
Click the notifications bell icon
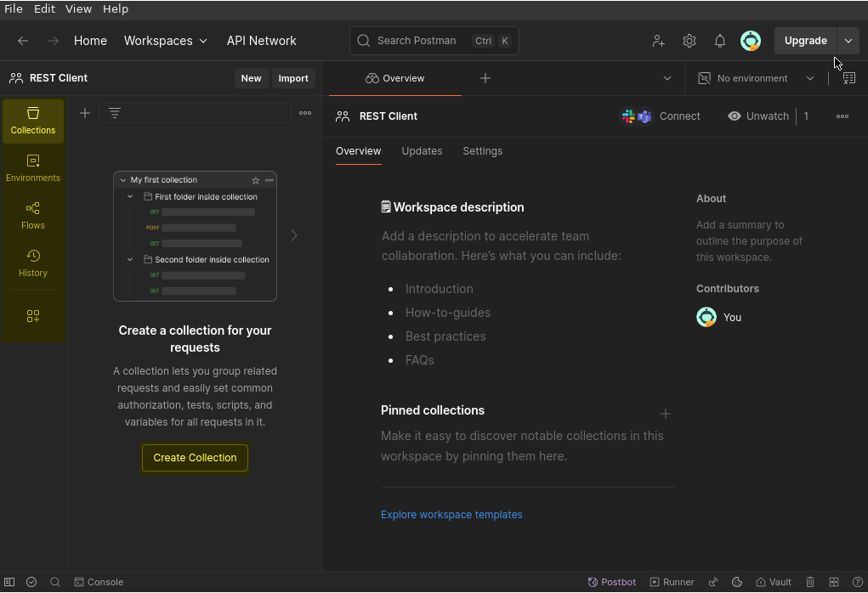pyautogui.click(x=720, y=41)
